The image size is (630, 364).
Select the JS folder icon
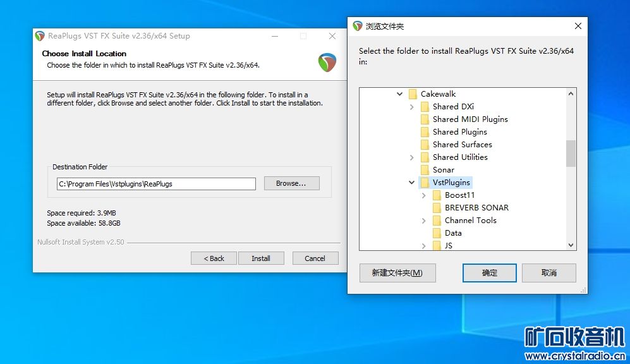[437, 245]
